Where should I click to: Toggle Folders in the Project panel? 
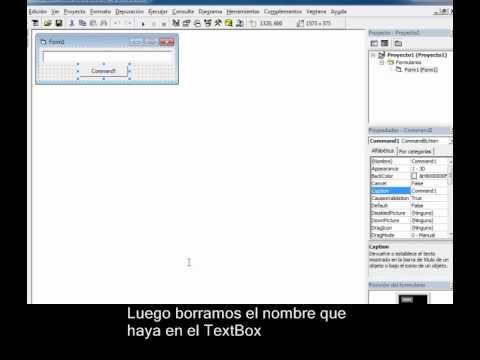398,43
